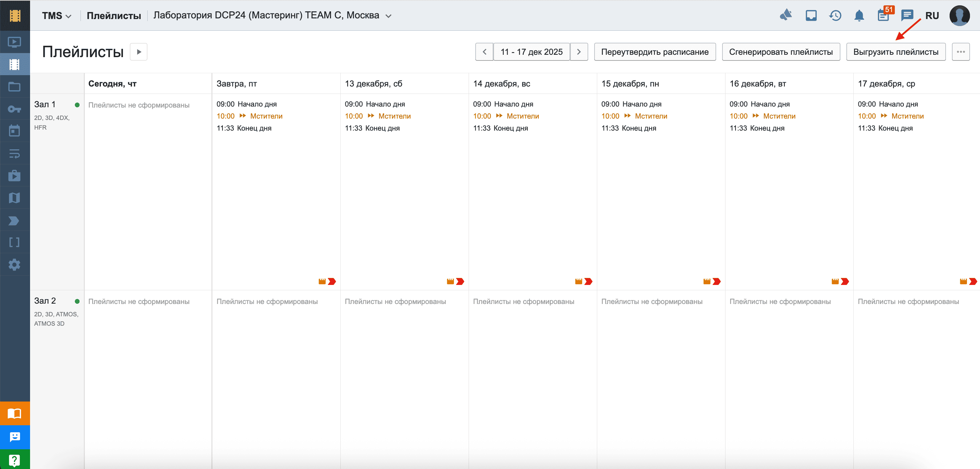Click the orange book icon at bottom-left
980x469 pixels.
click(14, 413)
